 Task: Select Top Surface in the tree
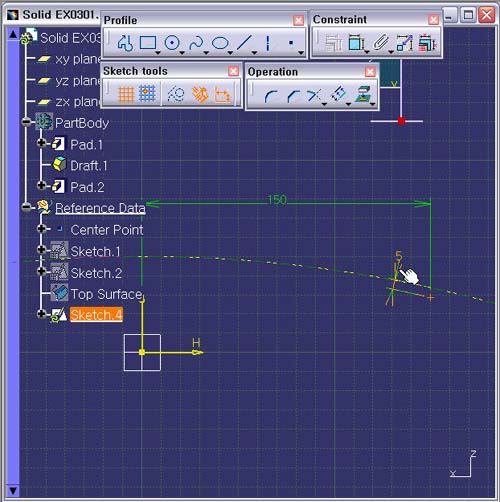click(106, 294)
